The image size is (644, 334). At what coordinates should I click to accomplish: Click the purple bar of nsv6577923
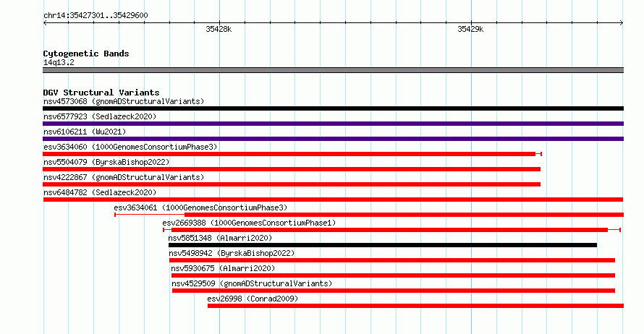point(333,124)
